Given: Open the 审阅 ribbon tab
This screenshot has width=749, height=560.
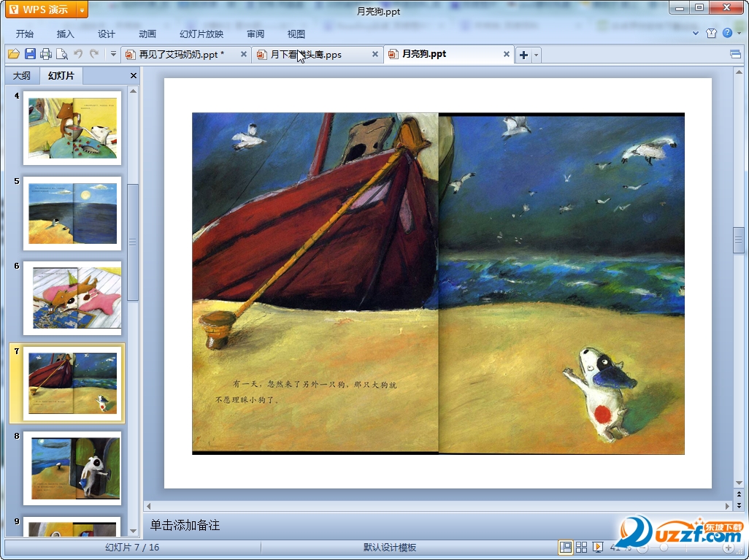Looking at the screenshot, I should 256,34.
